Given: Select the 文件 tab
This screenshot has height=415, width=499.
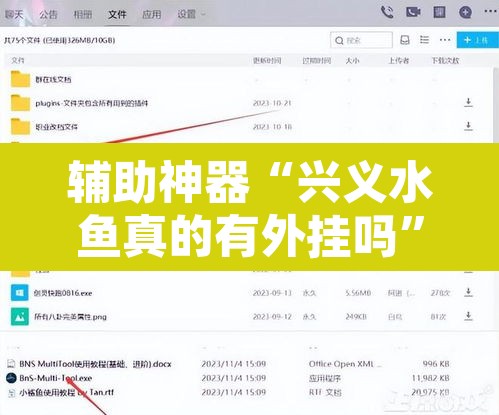Looking at the screenshot, I should [117, 14].
